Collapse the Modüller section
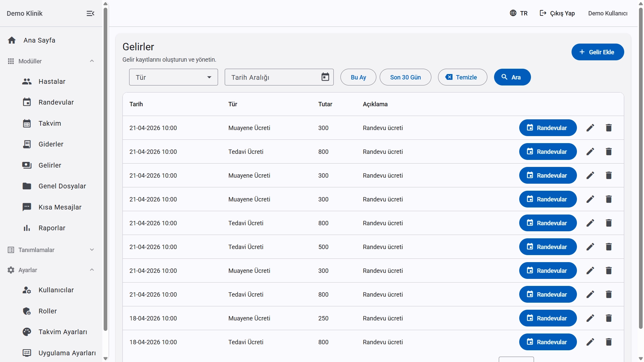 (51, 61)
